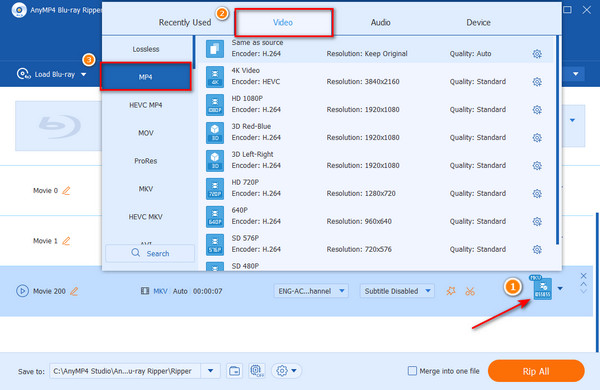Screen dimensions: 600x390
Task: Select the HEVC MP4 format category
Action: point(146,105)
